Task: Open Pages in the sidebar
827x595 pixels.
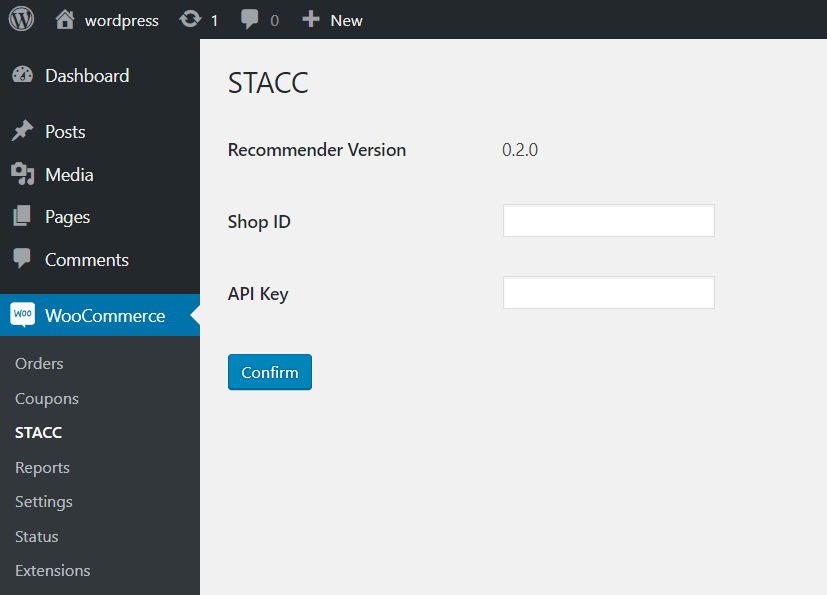Action: point(68,217)
